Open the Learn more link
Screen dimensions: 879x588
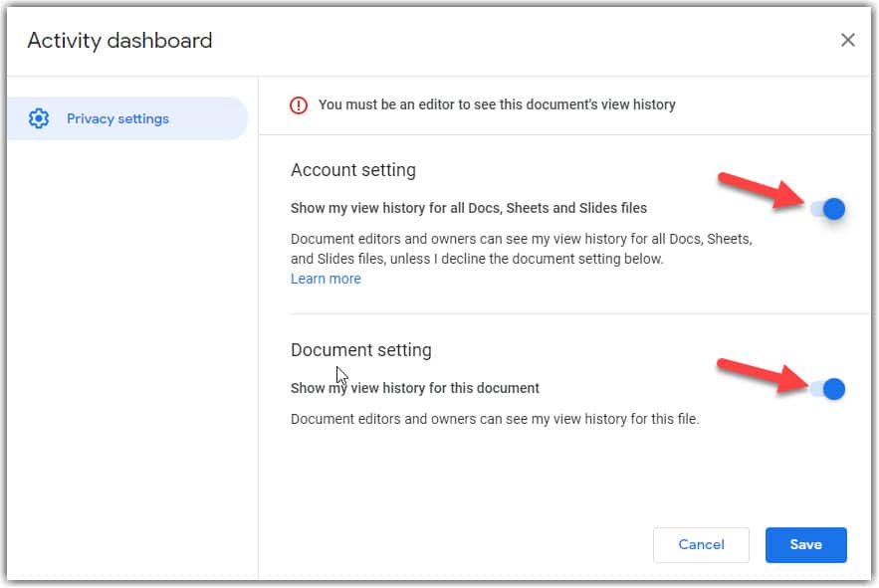(x=326, y=279)
